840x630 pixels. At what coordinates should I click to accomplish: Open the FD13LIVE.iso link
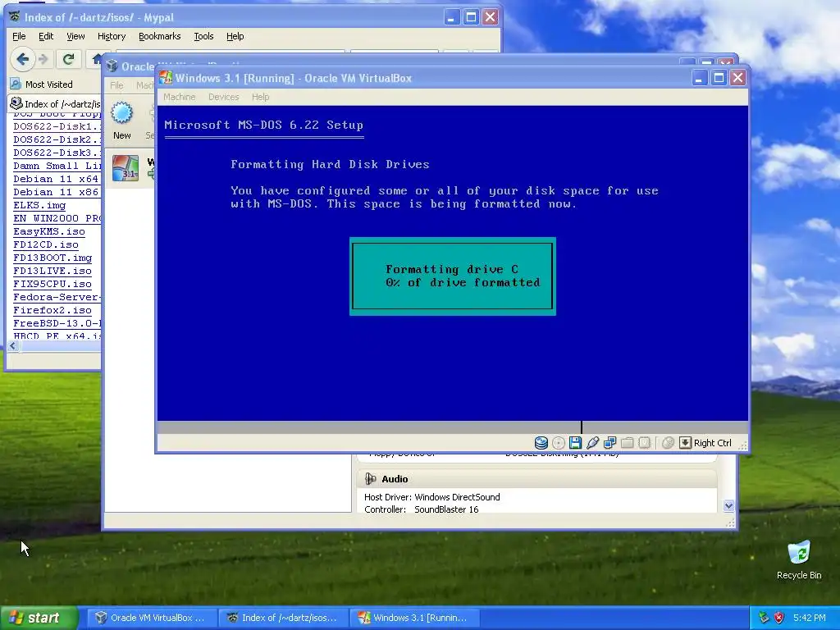pos(52,271)
